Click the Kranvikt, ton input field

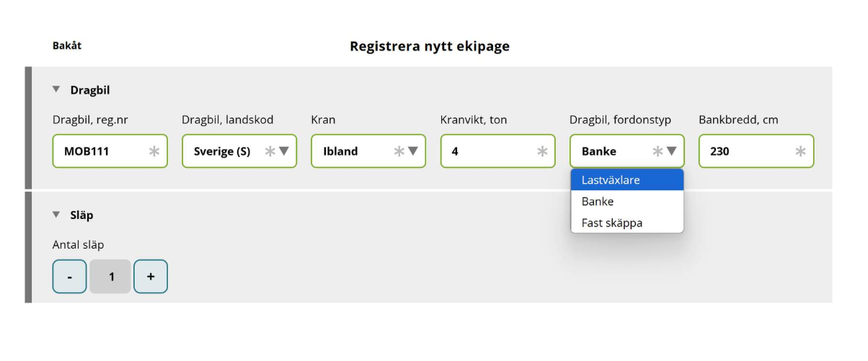coord(490,151)
